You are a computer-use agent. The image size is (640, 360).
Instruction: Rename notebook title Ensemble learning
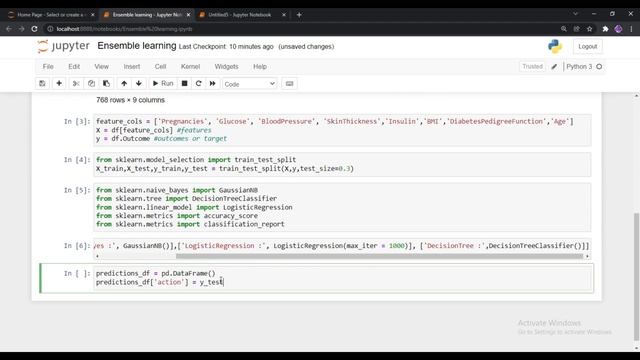pos(137,46)
